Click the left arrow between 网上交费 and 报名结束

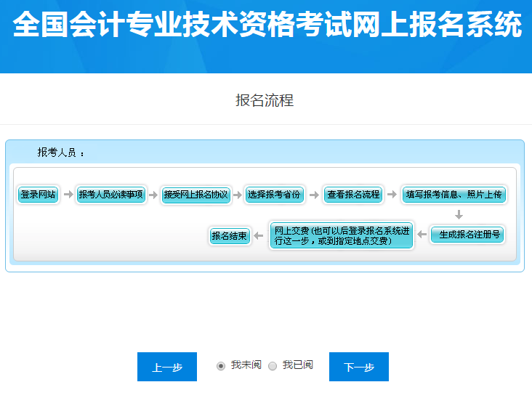[x=259, y=236]
